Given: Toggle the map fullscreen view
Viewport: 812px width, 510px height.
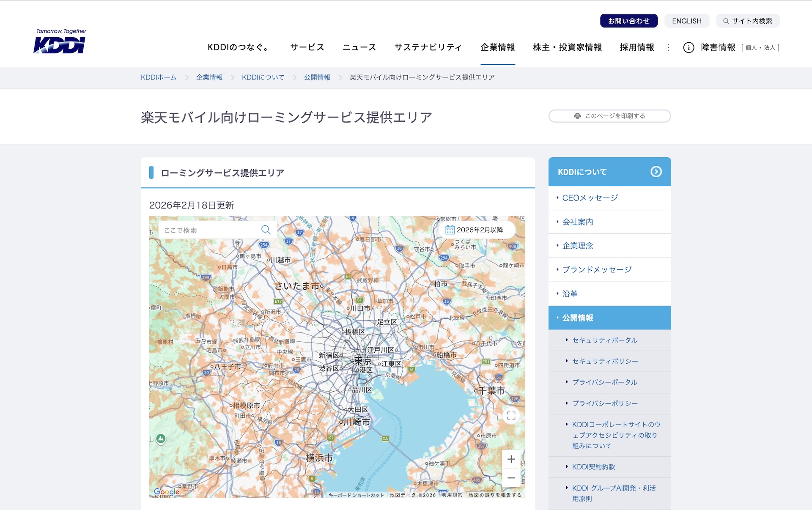Looking at the screenshot, I should [511, 416].
